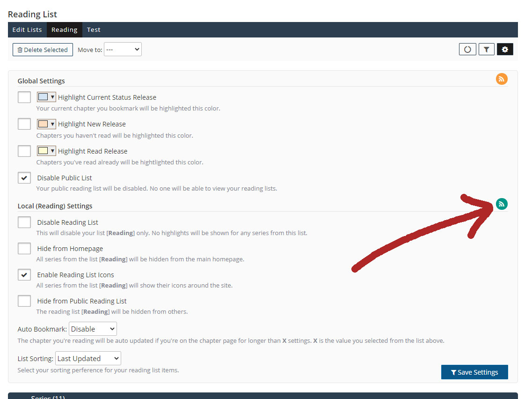Uncheck the Disable Public List checkbox
The width and height of the screenshot is (532, 399).
click(24, 178)
